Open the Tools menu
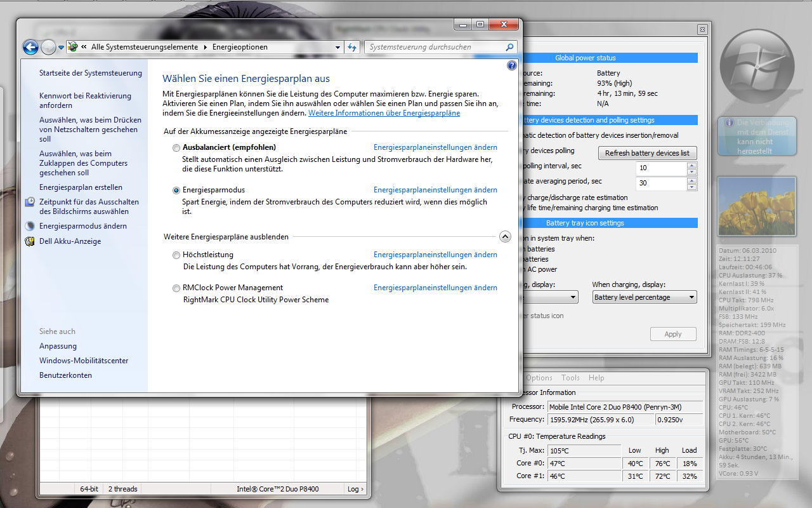 [x=570, y=378]
